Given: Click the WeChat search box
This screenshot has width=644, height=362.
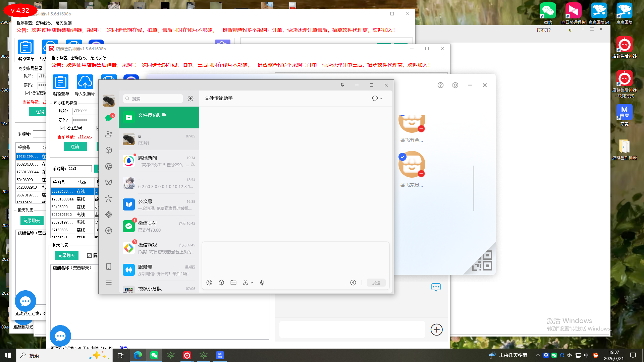Looking at the screenshot, I should pyautogui.click(x=153, y=99).
